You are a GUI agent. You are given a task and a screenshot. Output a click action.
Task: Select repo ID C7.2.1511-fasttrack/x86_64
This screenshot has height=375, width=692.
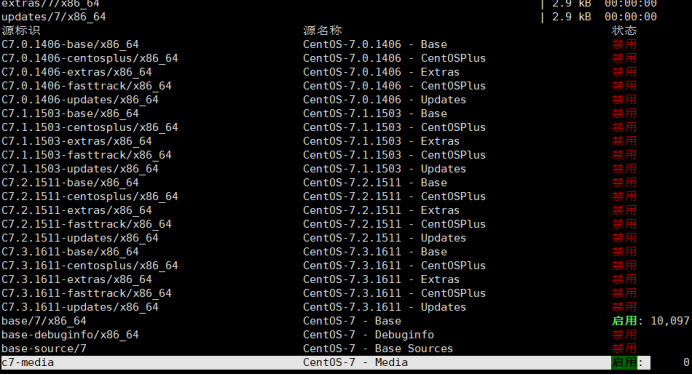[86, 224]
